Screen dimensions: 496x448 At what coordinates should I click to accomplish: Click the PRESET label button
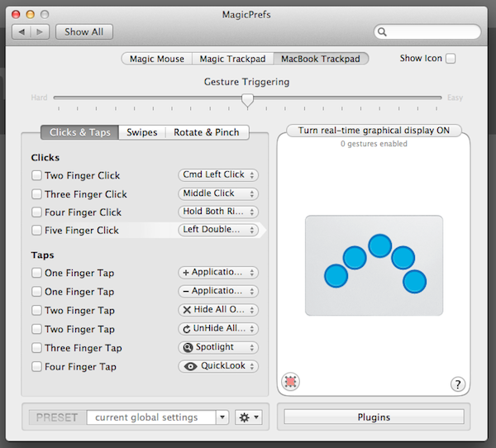(57, 417)
